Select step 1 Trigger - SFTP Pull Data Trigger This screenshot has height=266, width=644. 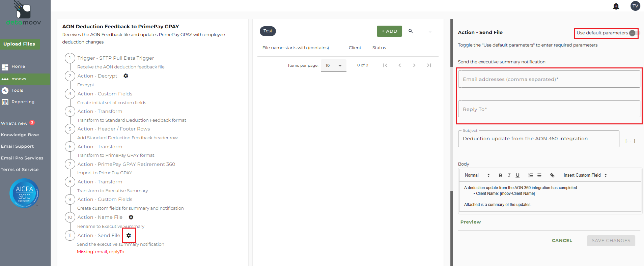coord(116,58)
